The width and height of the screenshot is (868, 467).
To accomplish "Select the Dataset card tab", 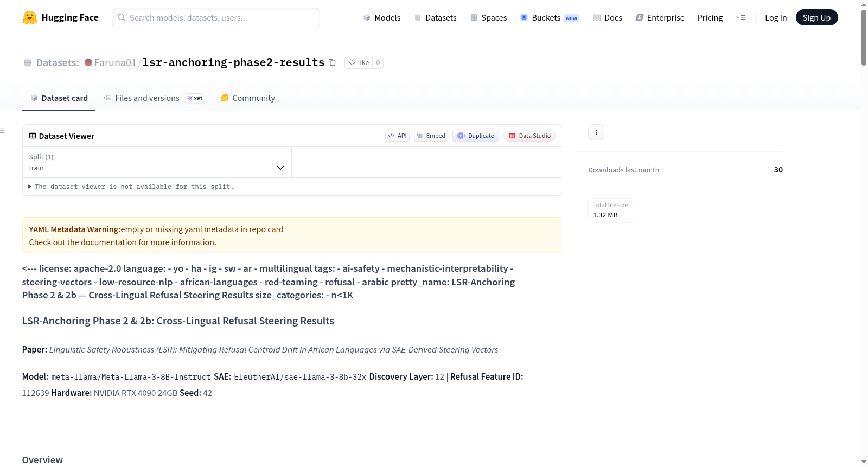I will click(x=59, y=98).
